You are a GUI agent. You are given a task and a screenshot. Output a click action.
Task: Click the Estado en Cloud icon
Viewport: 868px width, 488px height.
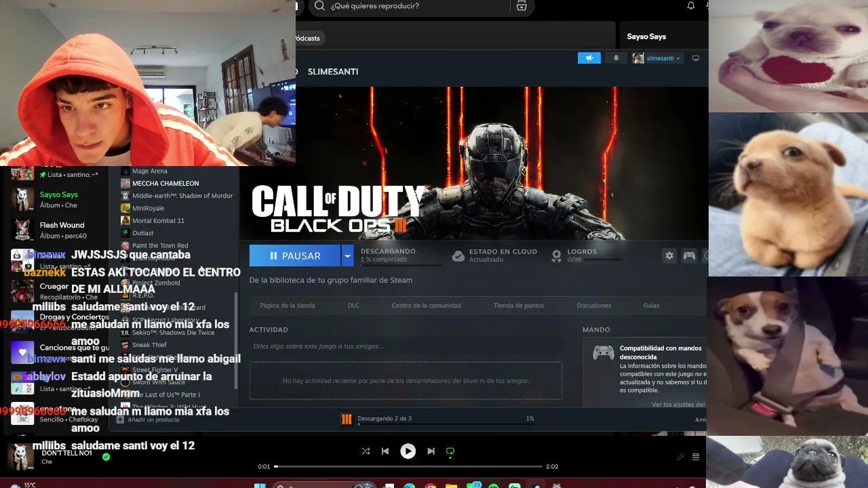(x=458, y=256)
